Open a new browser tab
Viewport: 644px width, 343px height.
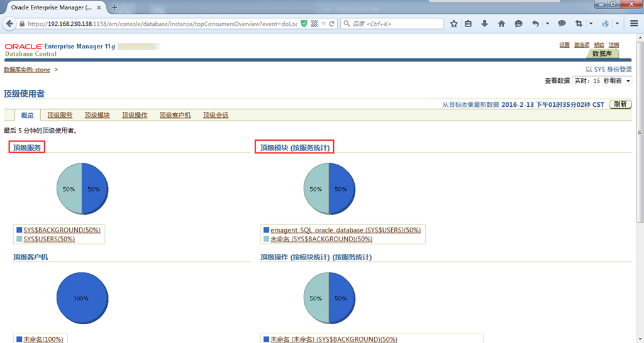114,8
